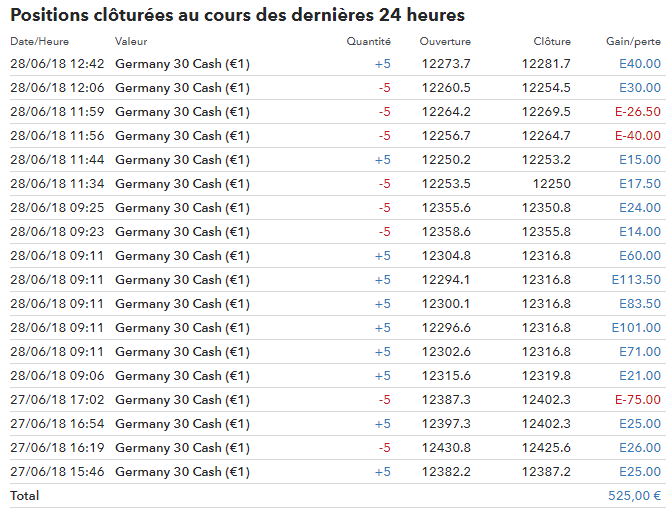Click the date 28/06/18 11:56

coord(57,135)
